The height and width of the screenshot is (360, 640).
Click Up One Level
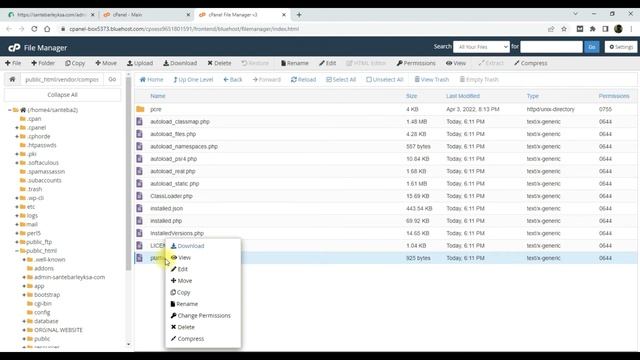(193, 80)
